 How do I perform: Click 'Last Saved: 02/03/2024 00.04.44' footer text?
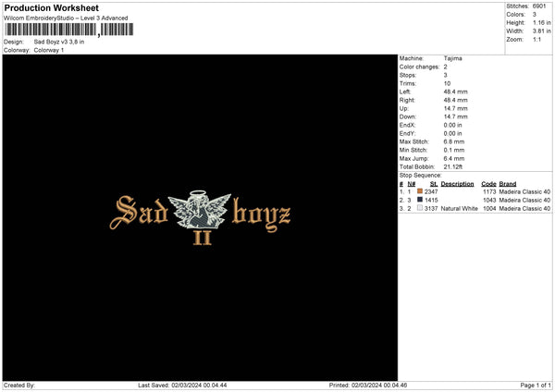(x=182, y=386)
